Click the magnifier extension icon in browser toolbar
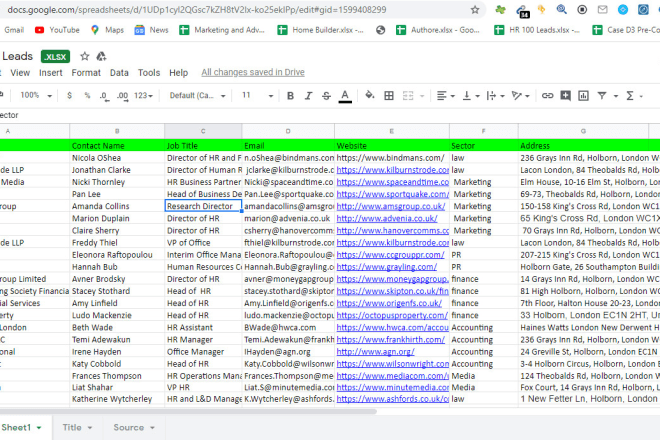Viewport: 660px width, 440px height. tap(562, 9)
